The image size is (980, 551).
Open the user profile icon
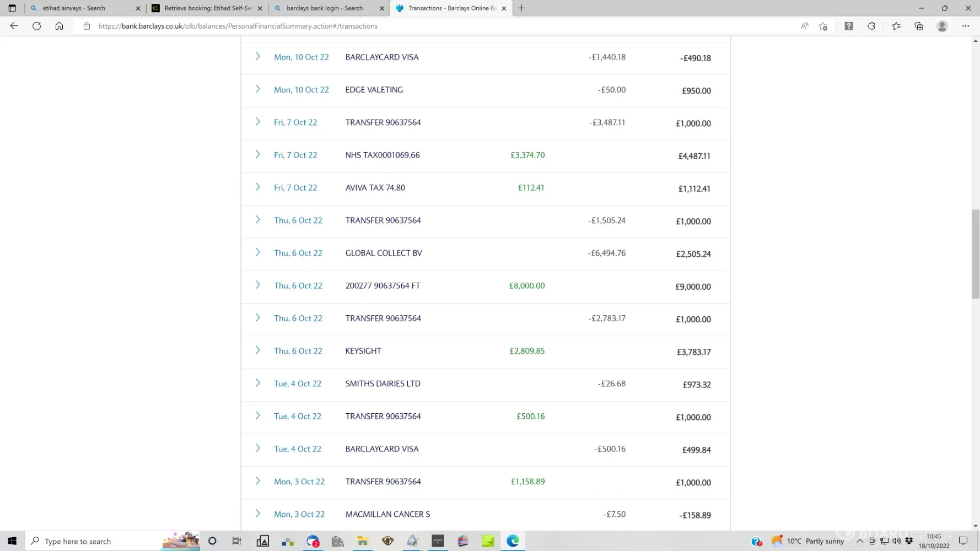tap(942, 26)
